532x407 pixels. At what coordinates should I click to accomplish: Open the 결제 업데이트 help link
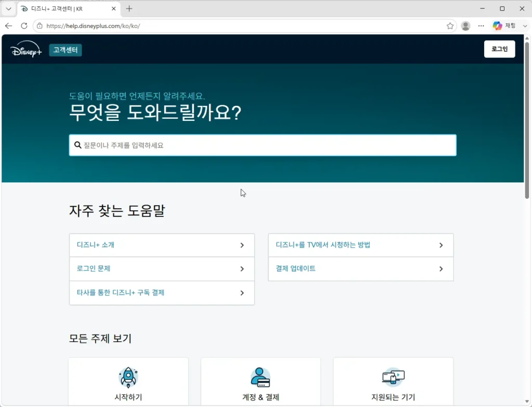click(296, 268)
